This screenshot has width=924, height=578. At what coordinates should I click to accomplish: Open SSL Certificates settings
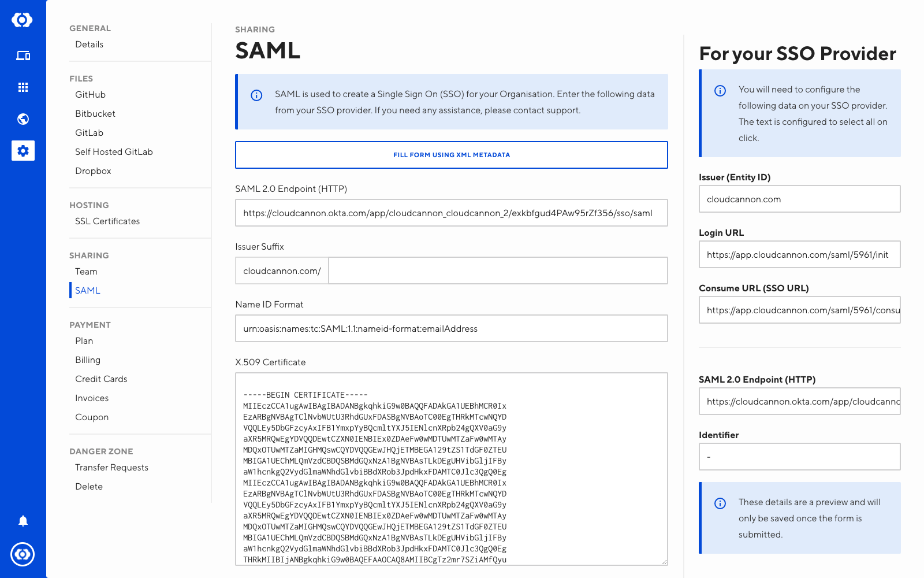(107, 221)
